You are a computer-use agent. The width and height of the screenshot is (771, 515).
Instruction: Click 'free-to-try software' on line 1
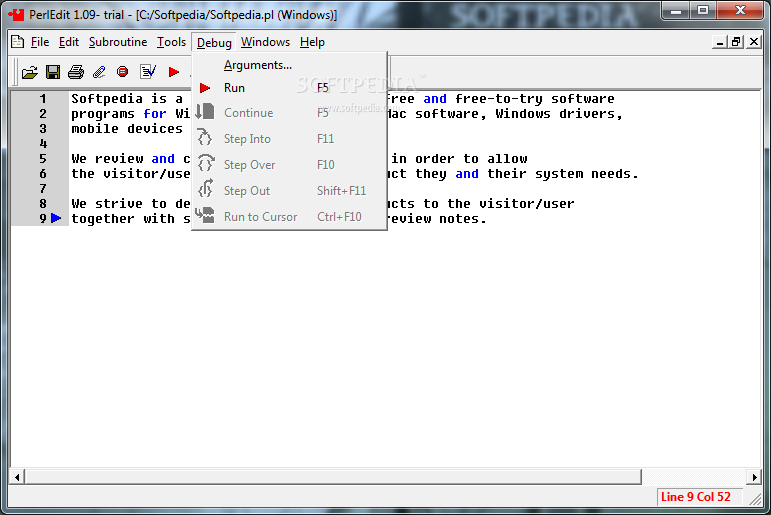[x=534, y=99]
